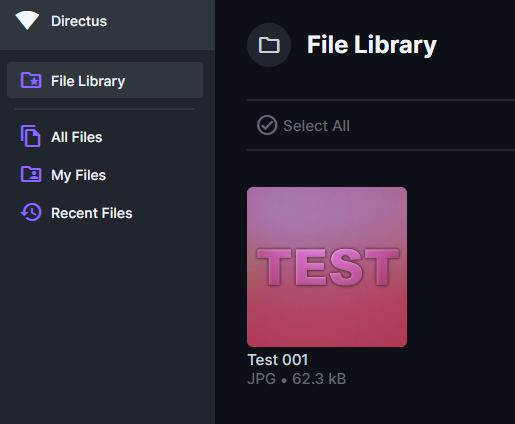The width and height of the screenshot is (515, 424).
Task: Click the File Library page title
Action: 372,45
